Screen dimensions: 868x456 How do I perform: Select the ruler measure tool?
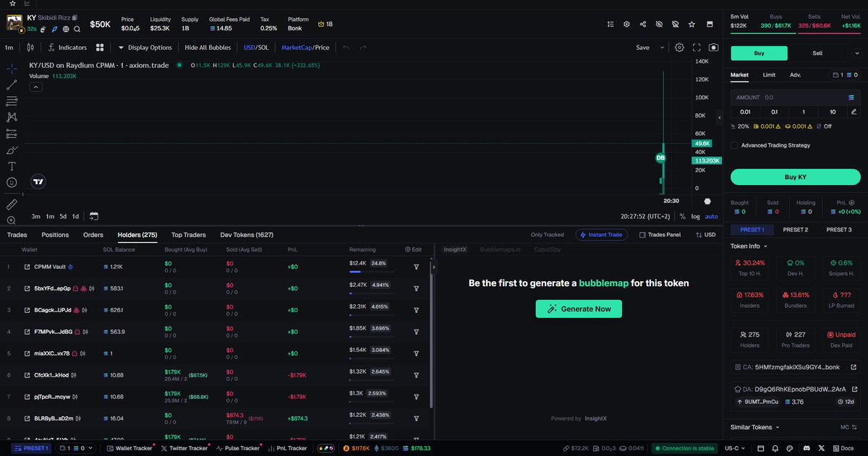[x=12, y=205]
